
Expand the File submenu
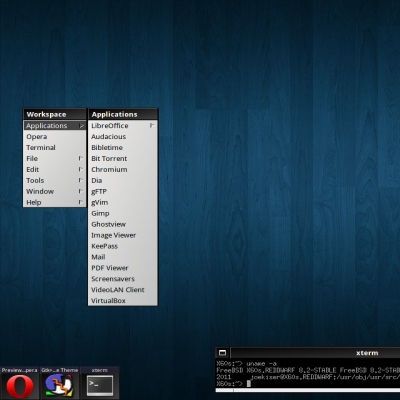click(x=55, y=159)
